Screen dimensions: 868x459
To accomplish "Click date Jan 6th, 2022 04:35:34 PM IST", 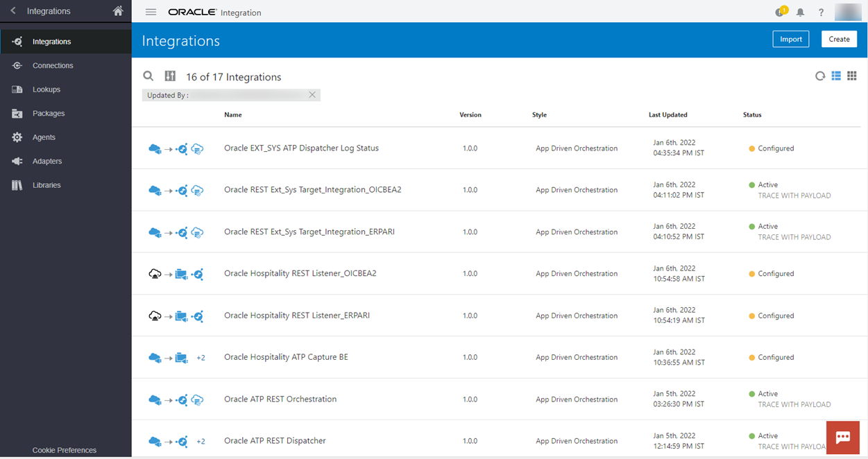I will pos(679,148).
